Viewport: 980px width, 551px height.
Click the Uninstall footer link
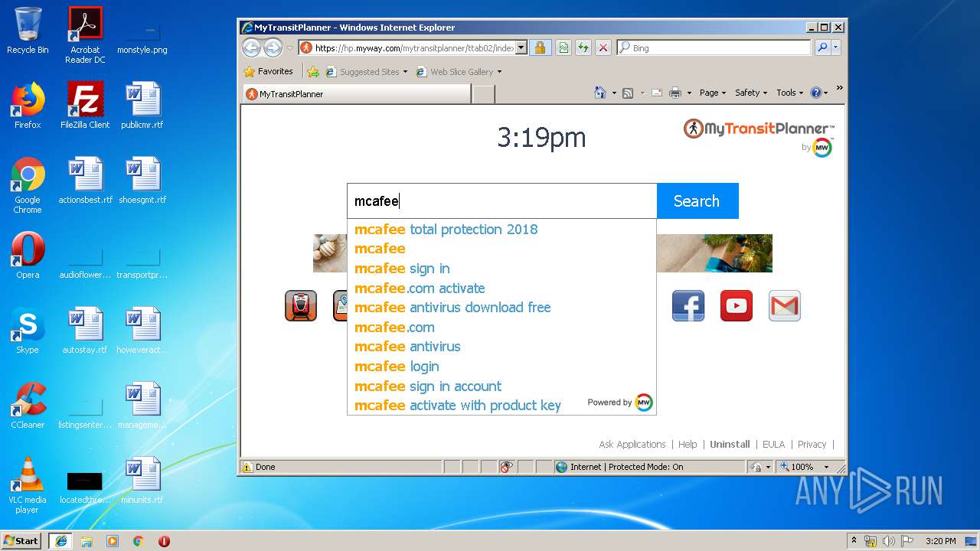[x=730, y=445]
